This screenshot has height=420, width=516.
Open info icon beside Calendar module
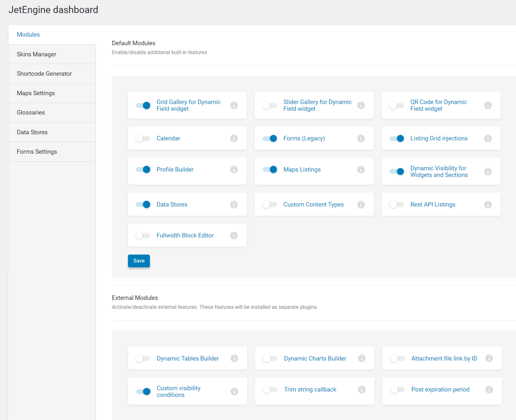[x=234, y=138]
